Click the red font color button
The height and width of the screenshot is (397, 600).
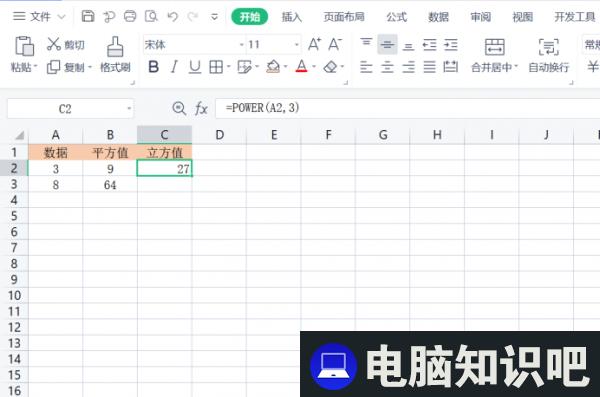[x=302, y=67]
